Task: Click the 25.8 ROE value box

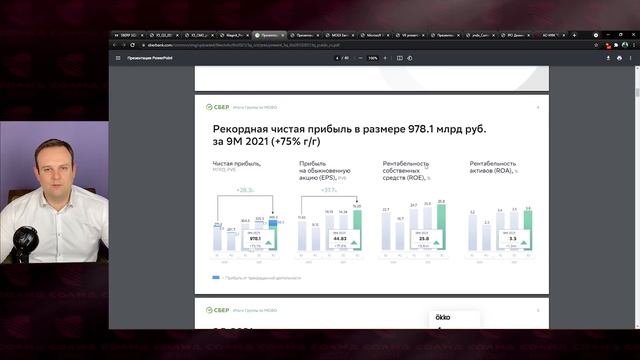Action: point(427,239)
